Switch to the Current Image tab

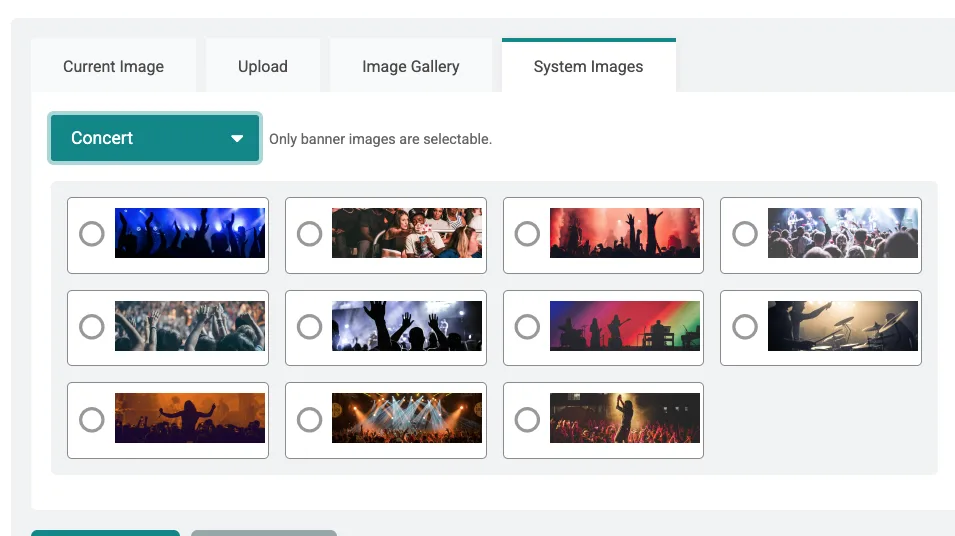pyautogui.click(x=113, y=67)
